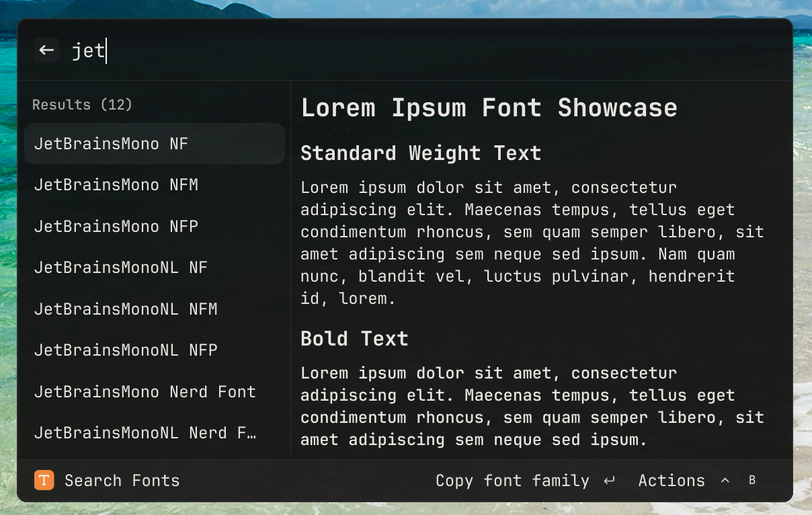Screen dimensions: 812x515
Task: Click the orange Search Fonts icon
Action: point(44,480)
